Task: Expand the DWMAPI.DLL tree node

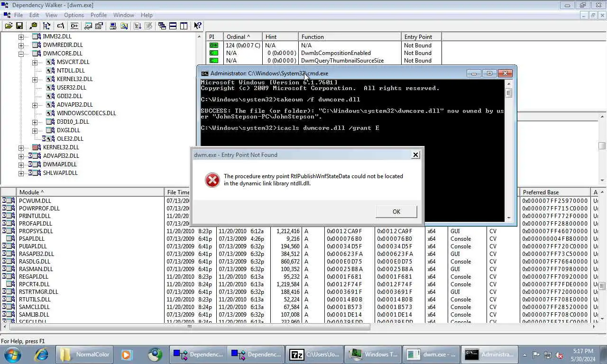Action: tap(21, 164)
